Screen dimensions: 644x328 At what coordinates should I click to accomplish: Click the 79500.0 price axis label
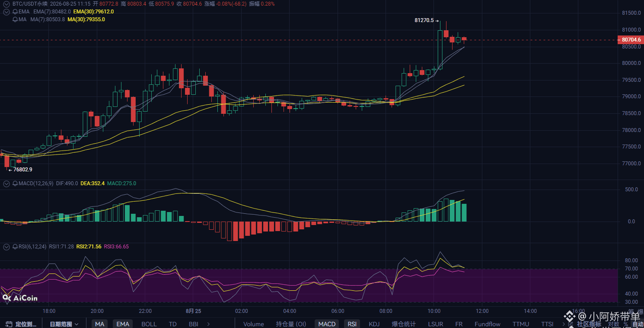click(631, 80)
